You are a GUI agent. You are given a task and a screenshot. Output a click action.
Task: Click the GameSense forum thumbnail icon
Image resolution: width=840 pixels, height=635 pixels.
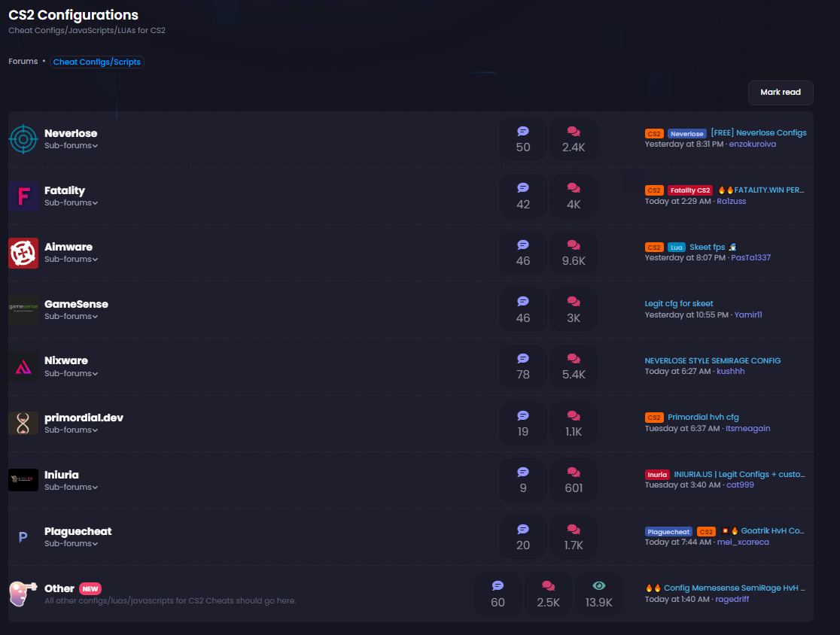tap(23, 310)
